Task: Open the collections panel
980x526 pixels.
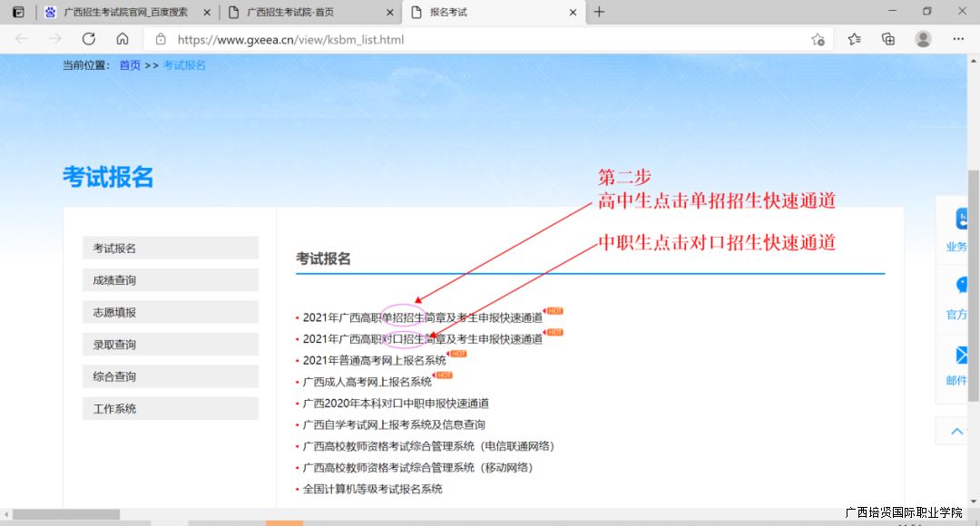Action: point(888,39)
